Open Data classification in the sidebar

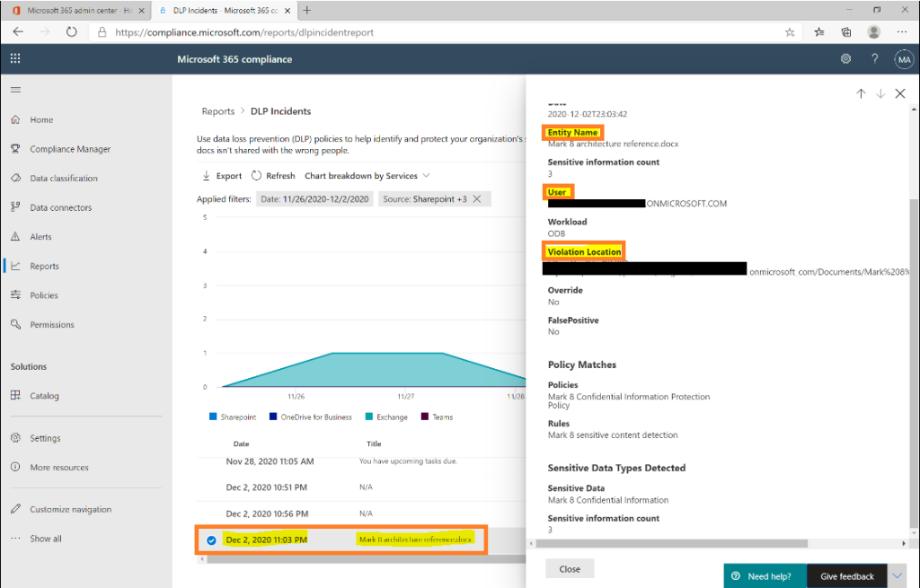pyautogui.click(x=64, y=179)
